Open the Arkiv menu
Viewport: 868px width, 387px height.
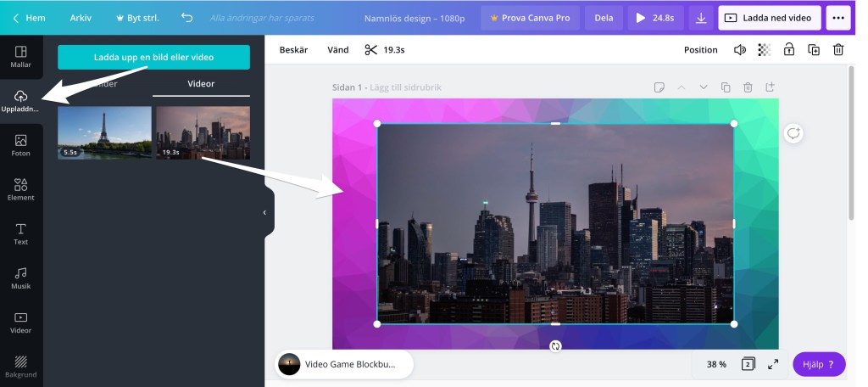tap(81, 18)
